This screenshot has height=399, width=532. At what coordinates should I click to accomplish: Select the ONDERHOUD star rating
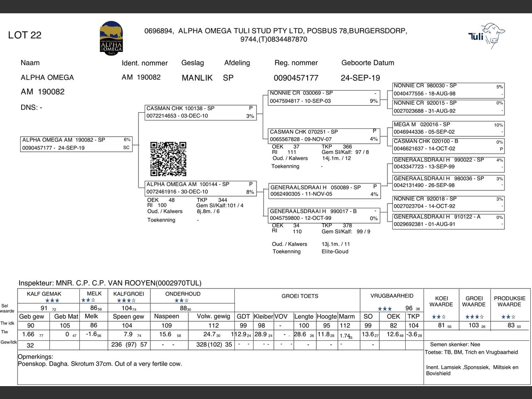pos(182,300)
